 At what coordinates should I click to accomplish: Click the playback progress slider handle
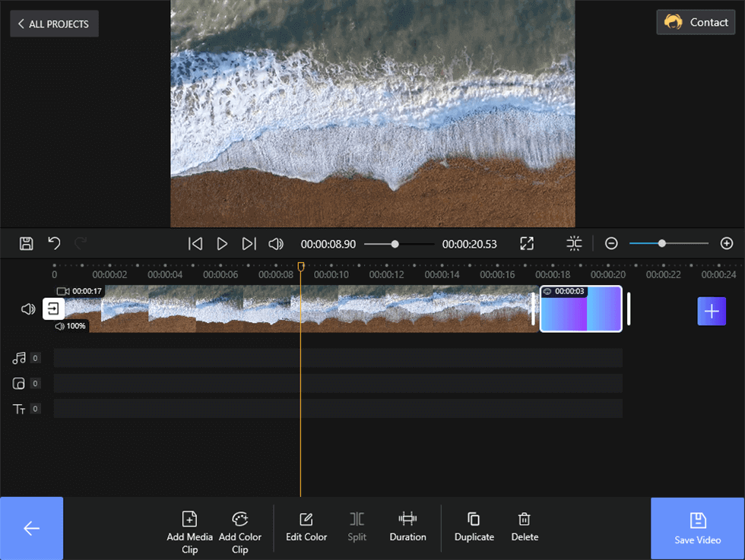(x=395, y=244)
